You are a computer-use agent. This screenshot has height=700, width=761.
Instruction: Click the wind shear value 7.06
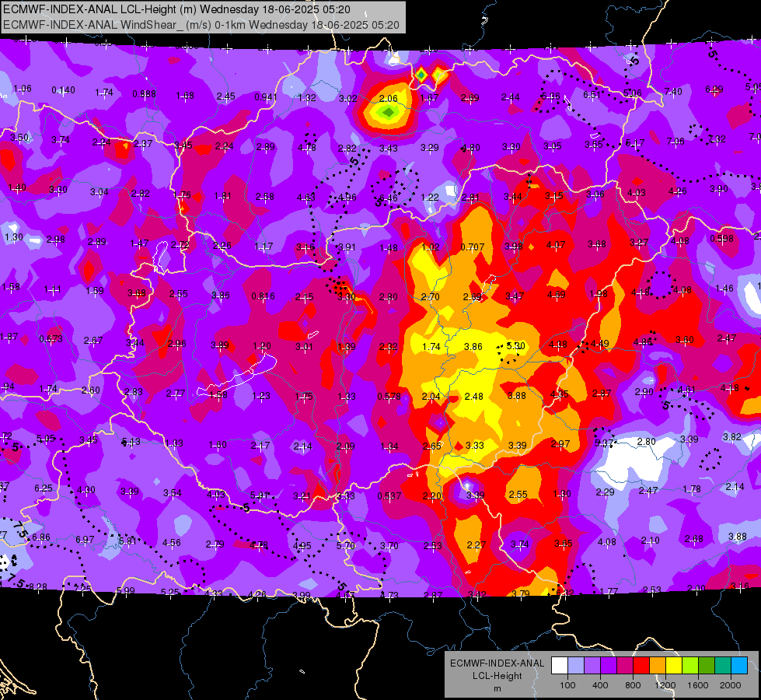pyautogui.click(x=675, y=142)
